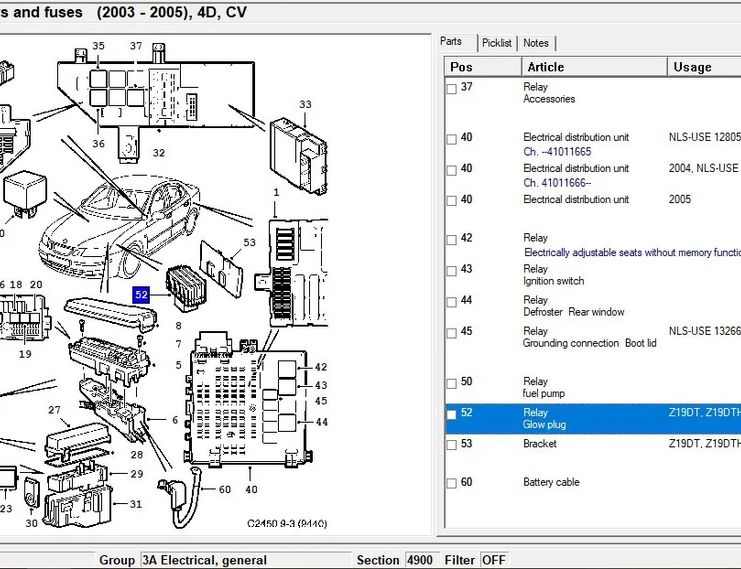Select callout 53 bracket in the diagram

coord(249,242)
